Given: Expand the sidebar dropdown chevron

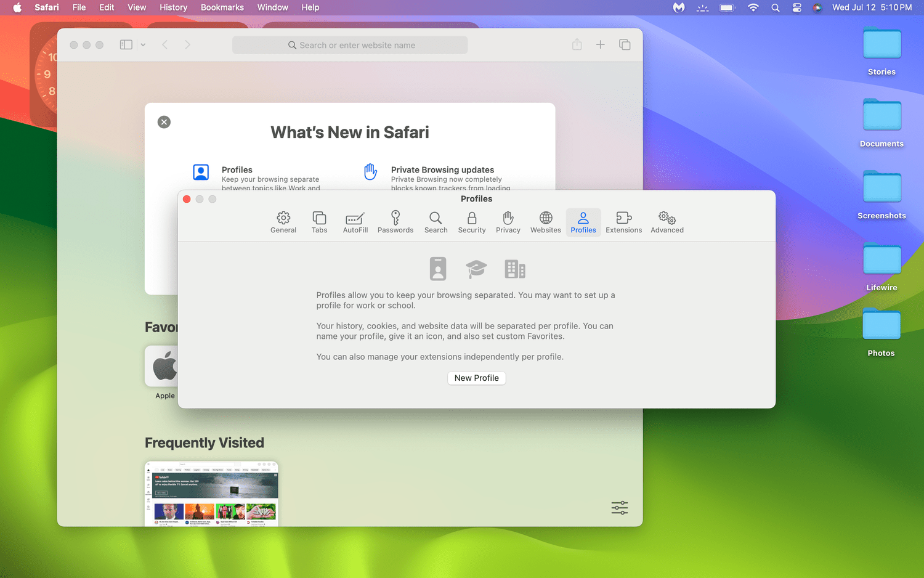Looking at the screenshot, I should click(x=143, y=44).
